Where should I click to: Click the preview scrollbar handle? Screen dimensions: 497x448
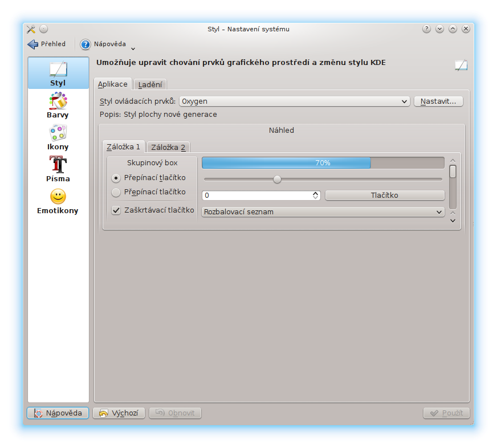pos(453,172)
